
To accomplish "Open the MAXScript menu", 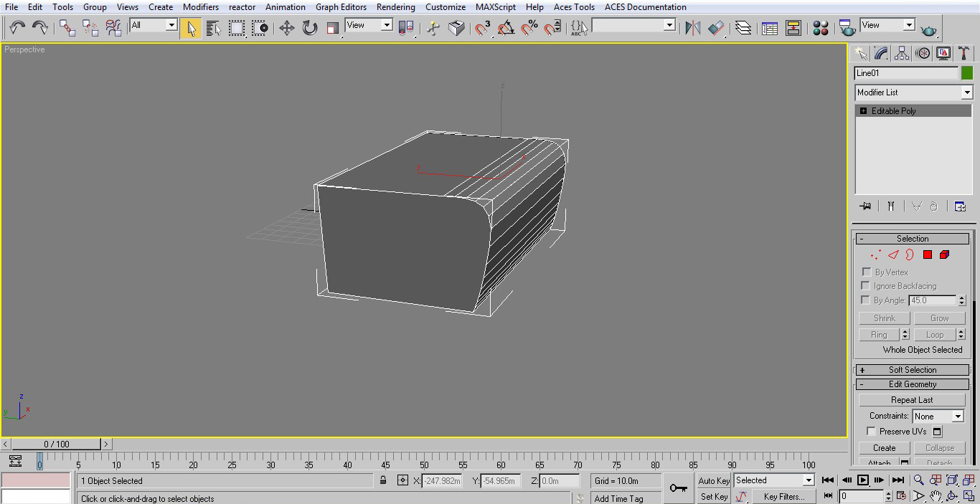I will click(496, 7).
